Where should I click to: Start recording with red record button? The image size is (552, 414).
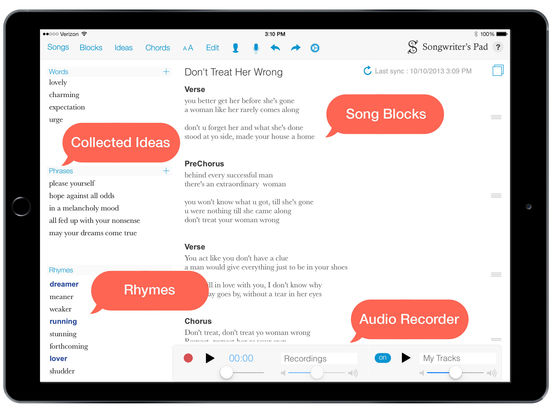[188, 358]
